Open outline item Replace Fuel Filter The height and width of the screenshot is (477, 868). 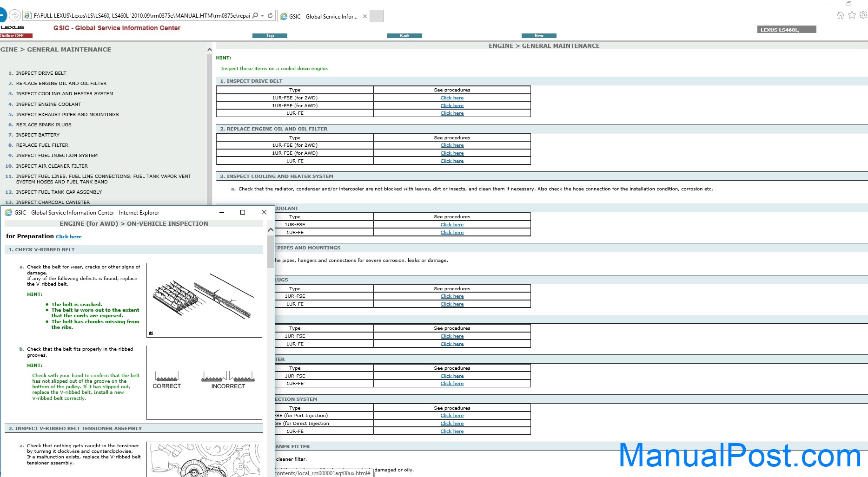coord(42,145)
